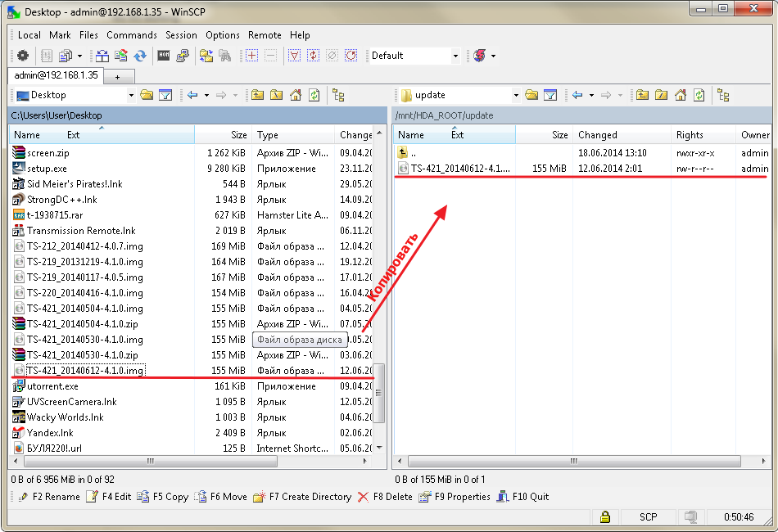
Task: Click F8 Delete button
Action: [385, 497]
